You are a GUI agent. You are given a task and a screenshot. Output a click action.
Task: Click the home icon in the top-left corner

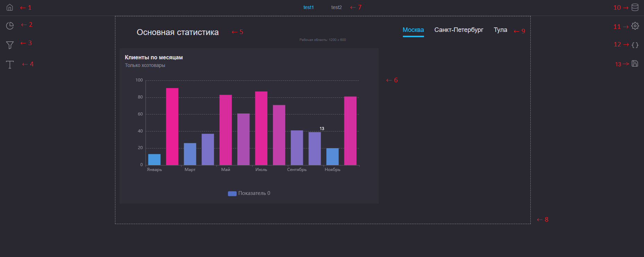10,7
